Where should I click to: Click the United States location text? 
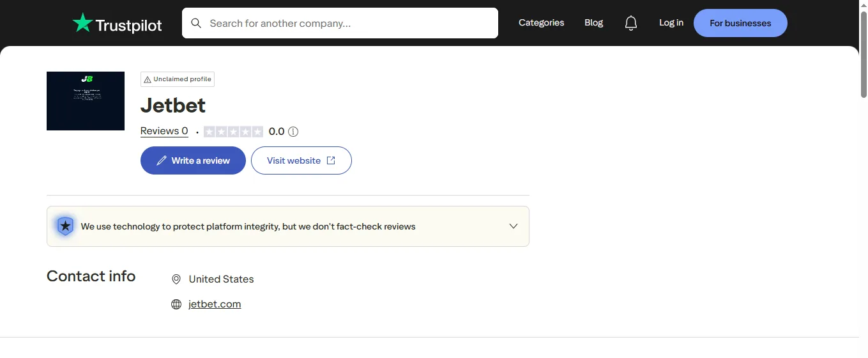pos(221,279)
